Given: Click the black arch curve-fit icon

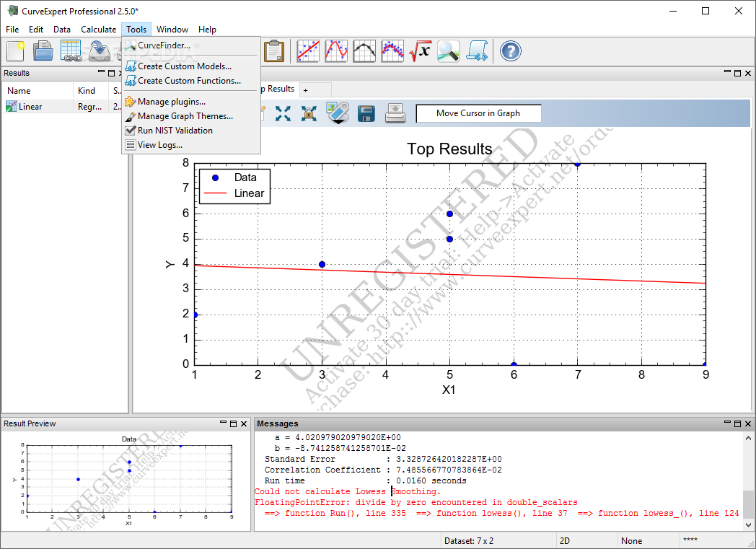Looking at the screenshot, I should [364, 51].
